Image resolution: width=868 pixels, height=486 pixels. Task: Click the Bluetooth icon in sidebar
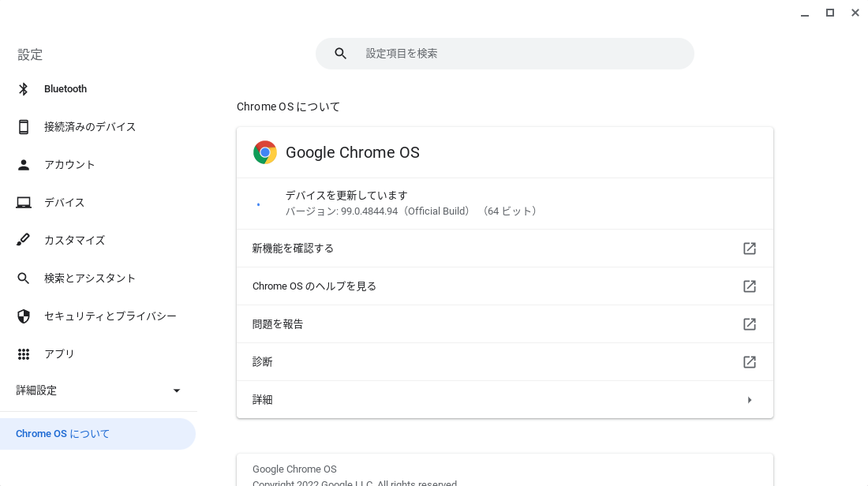click(x=23, y=89)
